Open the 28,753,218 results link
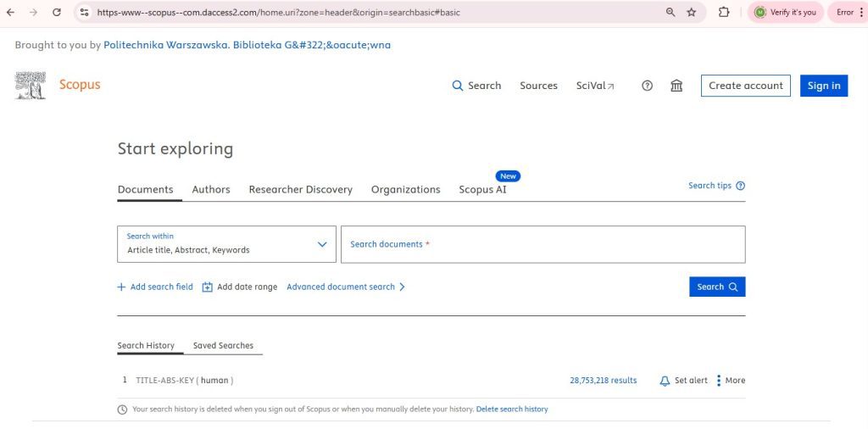 click(603, 381)
